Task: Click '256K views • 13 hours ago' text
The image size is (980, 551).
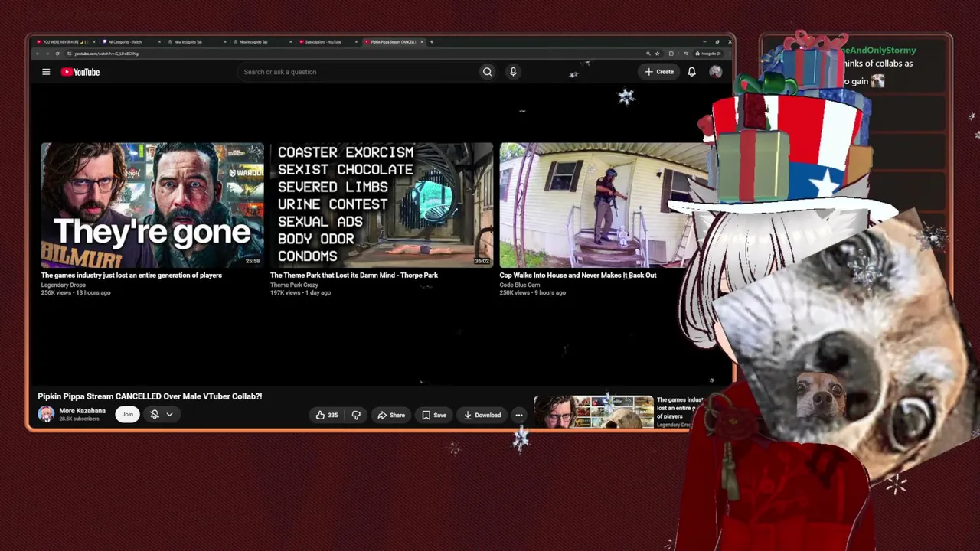Action: click(76, 293)
